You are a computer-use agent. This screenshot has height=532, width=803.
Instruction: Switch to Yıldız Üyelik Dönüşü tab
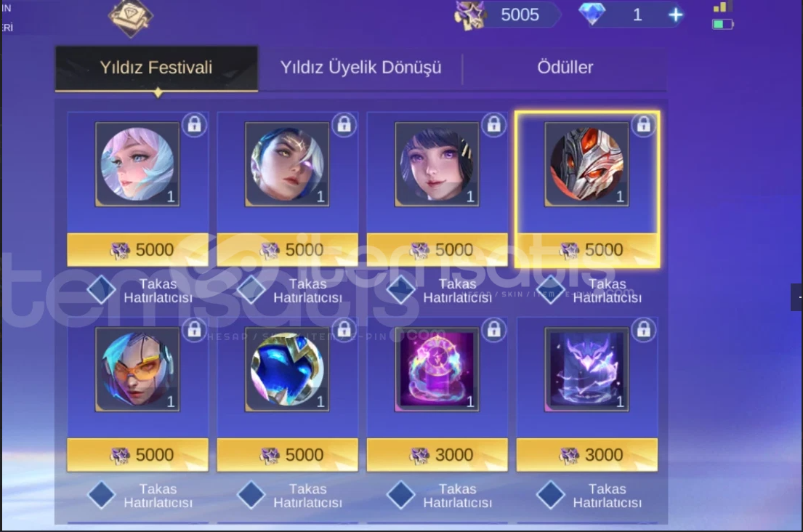click(360, 68)
